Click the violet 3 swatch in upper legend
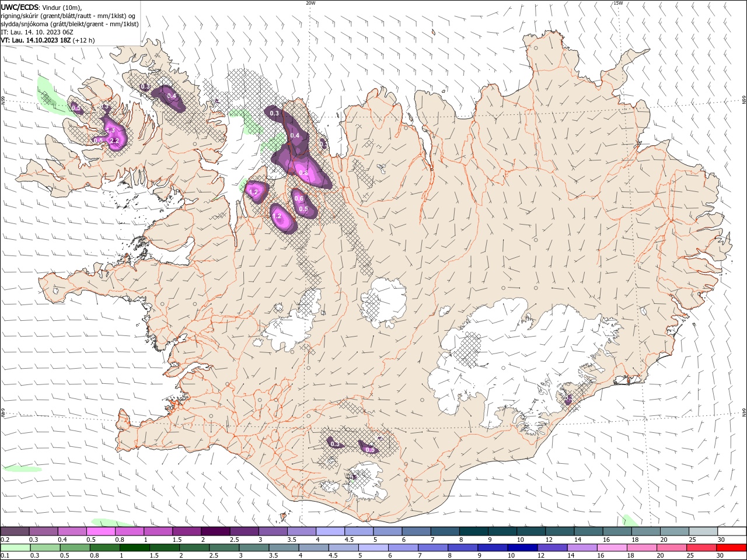Viewport: 747px width, 560px height. 273,531
